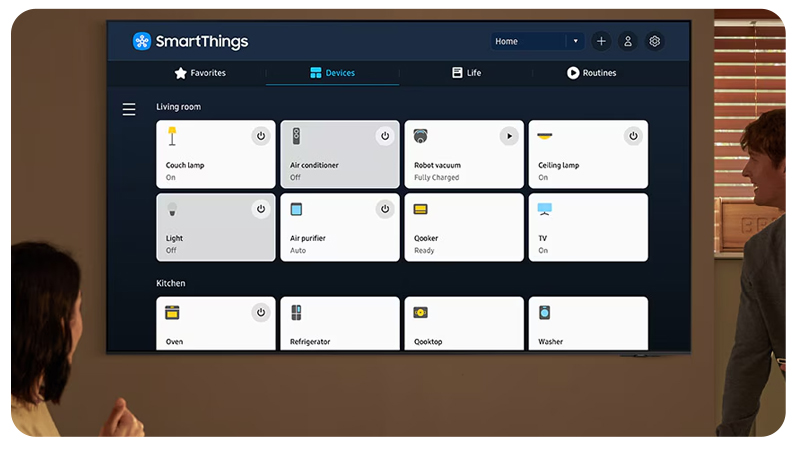Open the hamburger menu icon
Viewport: 800px width, 450px height.
click(x=129, y=109)
